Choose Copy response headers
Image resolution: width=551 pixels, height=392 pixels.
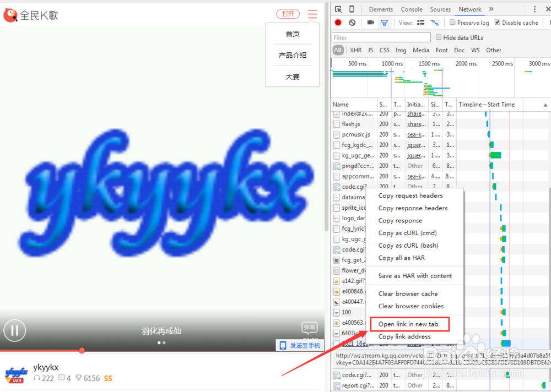413,208
